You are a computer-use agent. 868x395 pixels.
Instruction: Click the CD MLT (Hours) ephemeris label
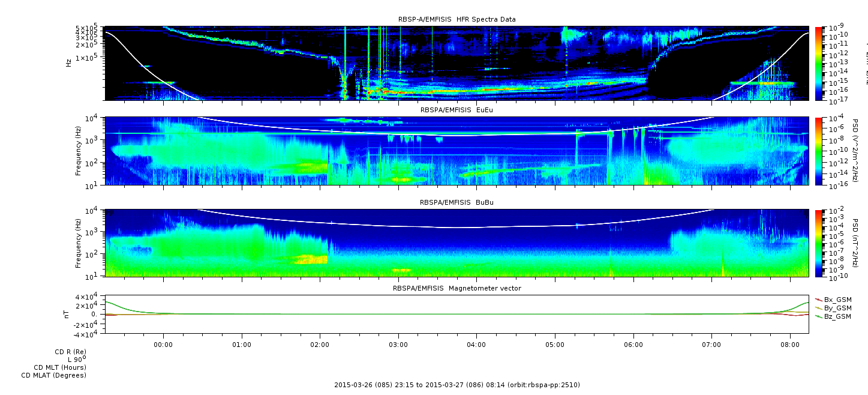[x=59, y=367]
